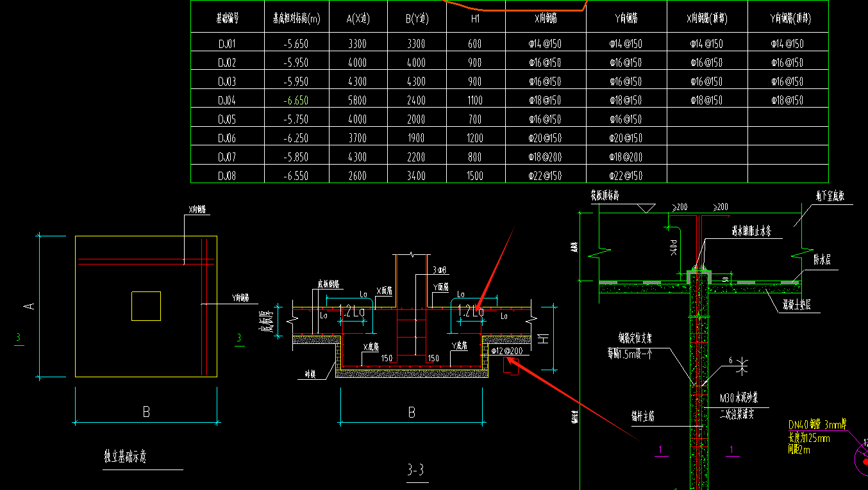This screenshot has height=490, width=868.
Task: Click the 2200 value in DJ07 row
Action: tap(416, 157)
